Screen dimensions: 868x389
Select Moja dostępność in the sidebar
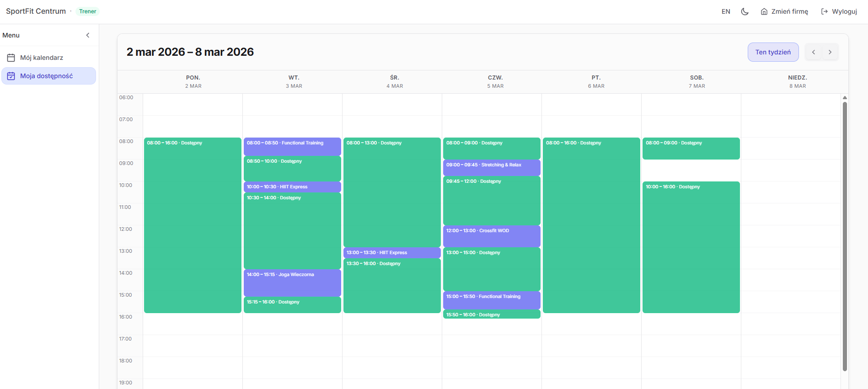click(x=46, y=76)
